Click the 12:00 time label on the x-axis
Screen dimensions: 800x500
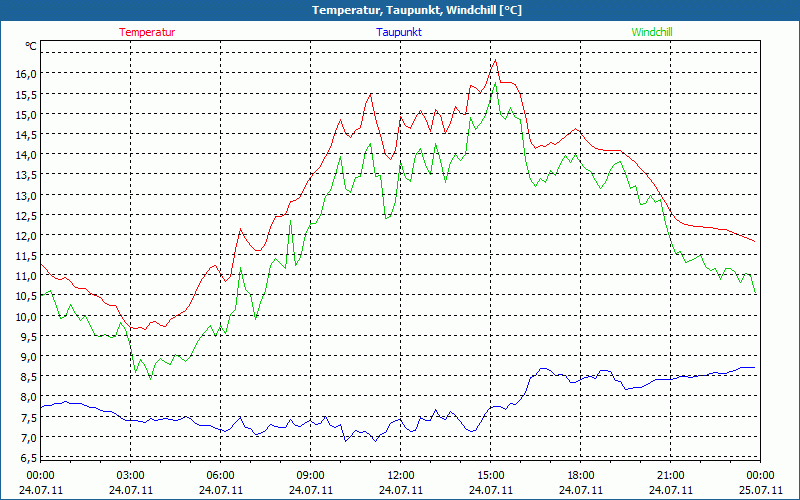point(401,476)
